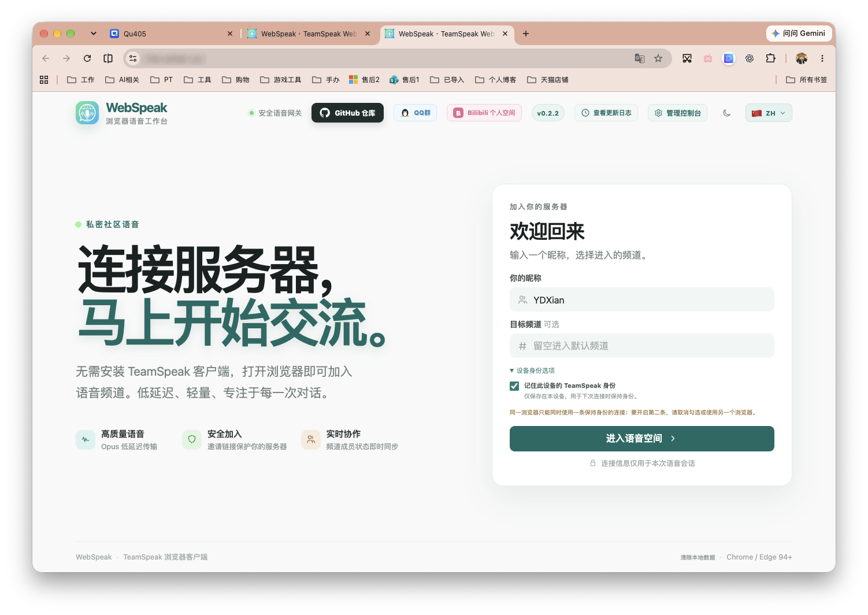
Task: Open the 工作 bookmark folder
Action: coord(81,80)
